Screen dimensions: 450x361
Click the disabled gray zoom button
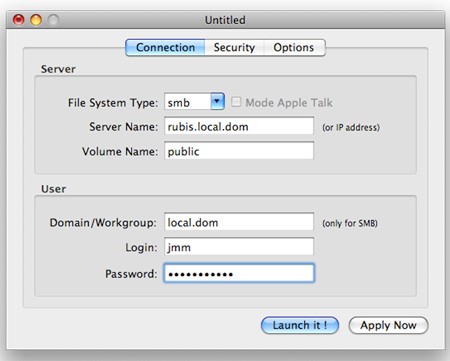tap(53, 20)
